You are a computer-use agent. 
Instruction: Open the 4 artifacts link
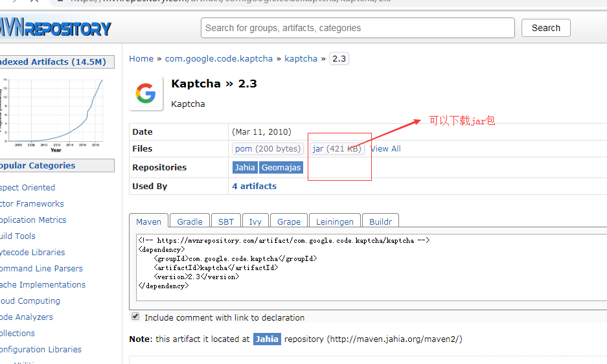tap(255, 187)
